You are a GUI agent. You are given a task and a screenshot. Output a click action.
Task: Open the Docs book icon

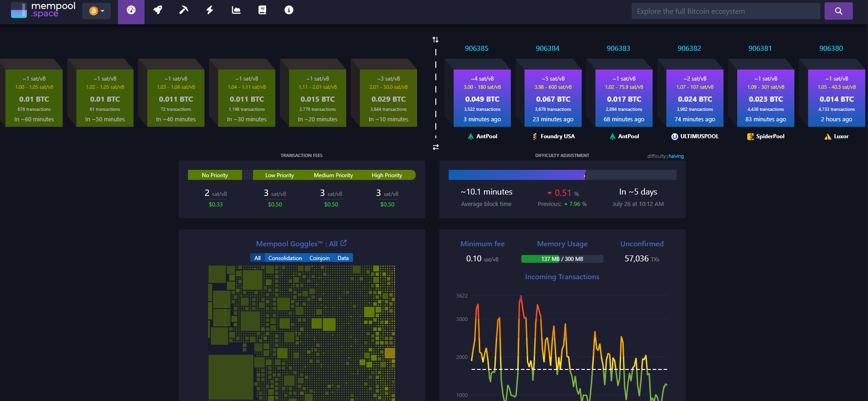tap(262, 10)
